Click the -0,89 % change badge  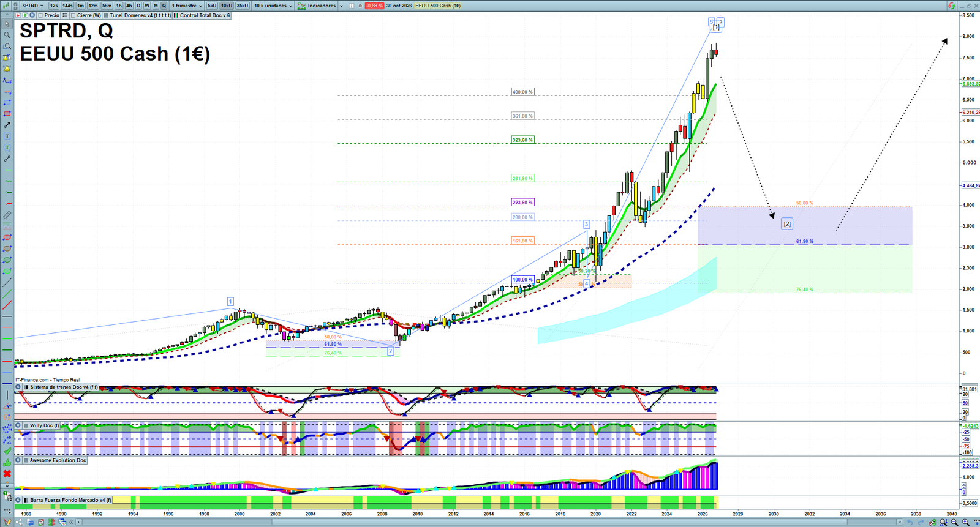pos(374,6)
